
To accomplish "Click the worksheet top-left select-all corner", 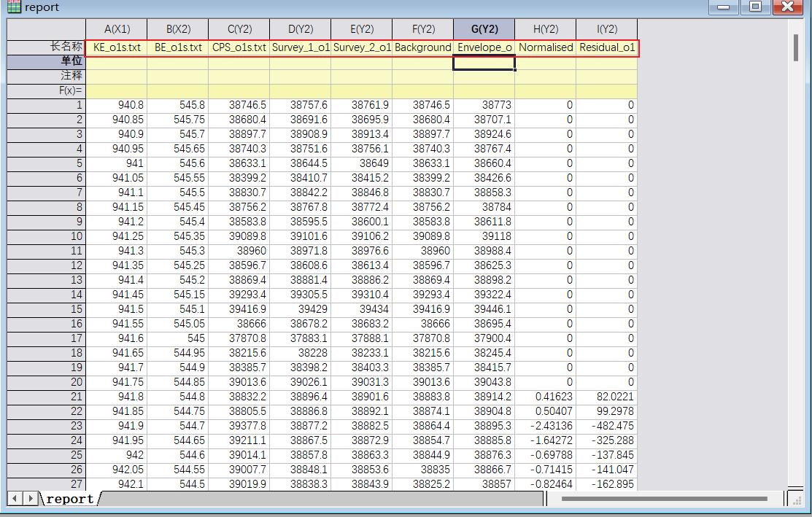I will pyautogui.click(x=46, y=29).
